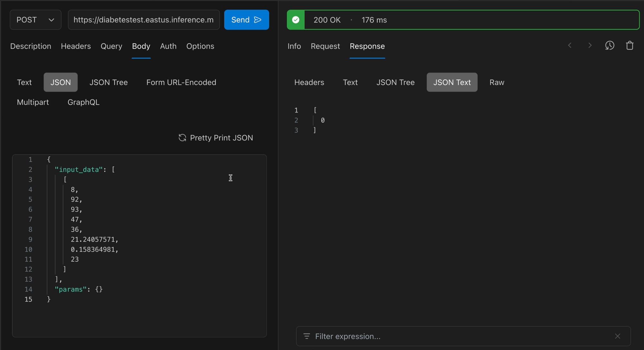Switch body format to Form URL-Encoded
This screenshot has height=350, width=644.
[181, 82]
